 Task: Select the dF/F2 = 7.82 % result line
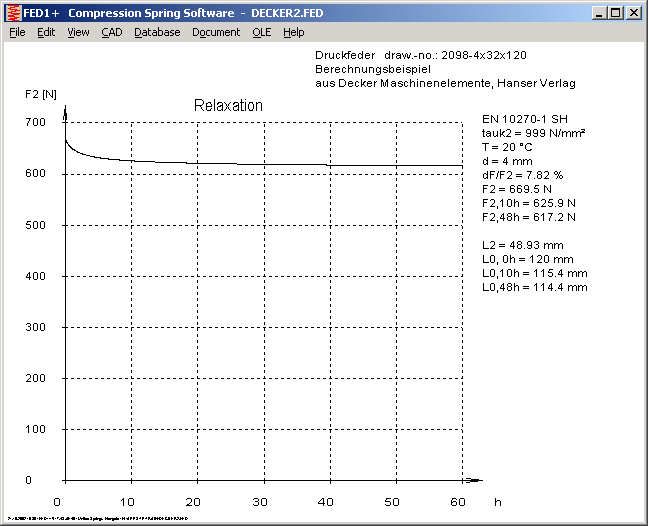pyautogui.click(x=526, y=174)
